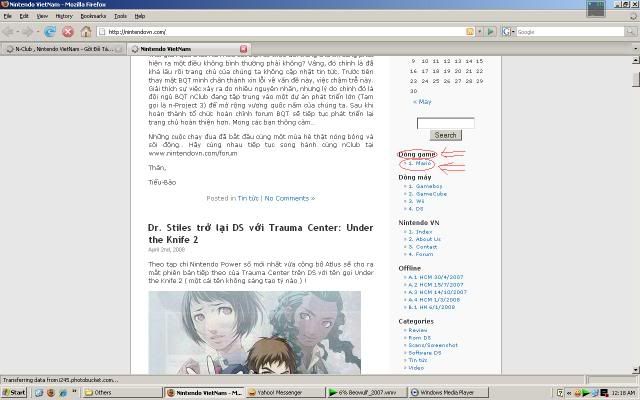Screen dimensions: 640x400
Task: Select the Nintendo VietNam tab
Action: [x=188, y=49]
